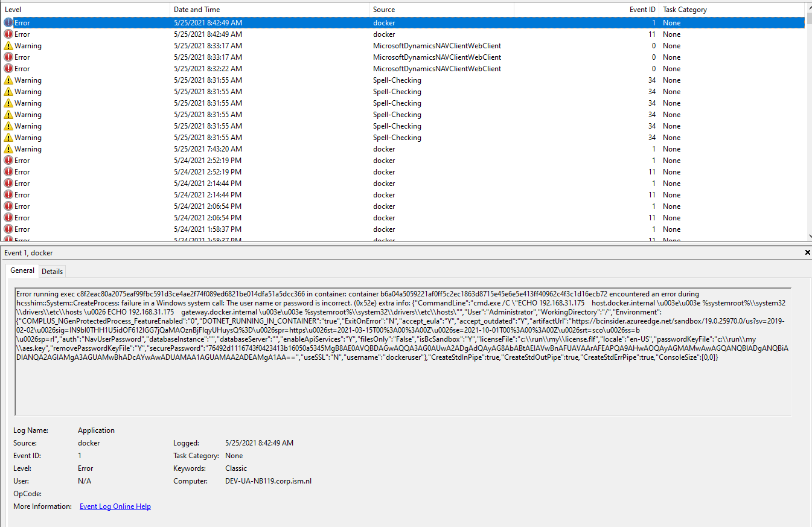This screenshot has width=812, height=527.
Task: Open the Event Log Online Help link
Action: [x=115, y=506]
